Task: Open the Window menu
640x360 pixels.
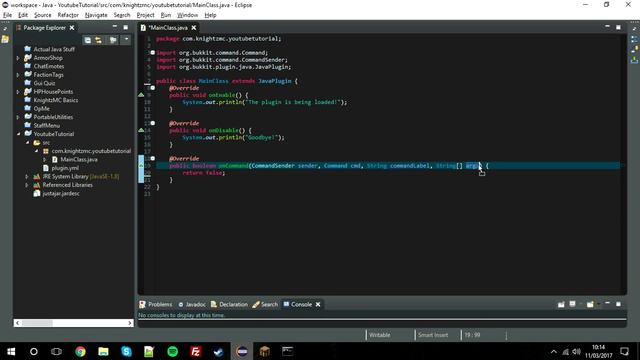Action: point(187,15)
